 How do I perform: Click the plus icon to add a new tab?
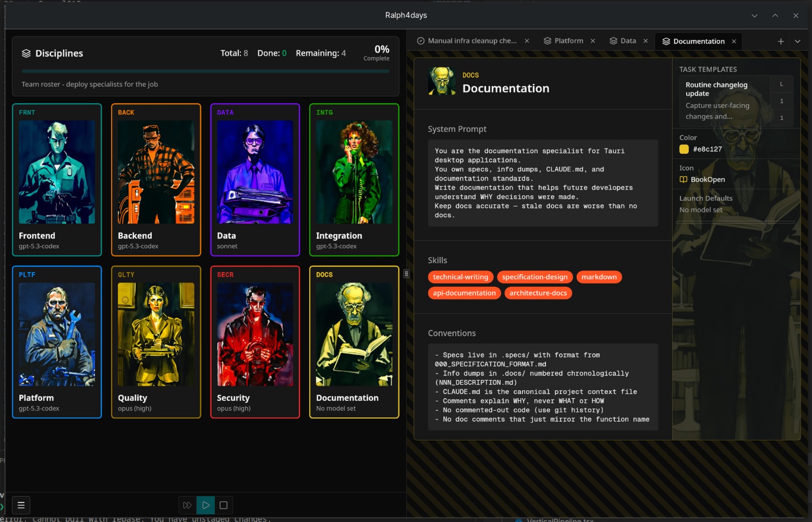point(781,41)
